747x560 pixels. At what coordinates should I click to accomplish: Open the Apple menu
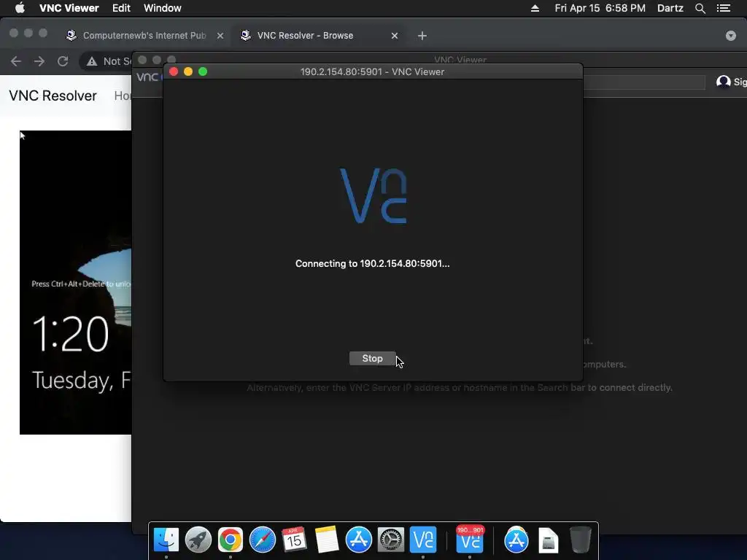(x=20, y=8)
